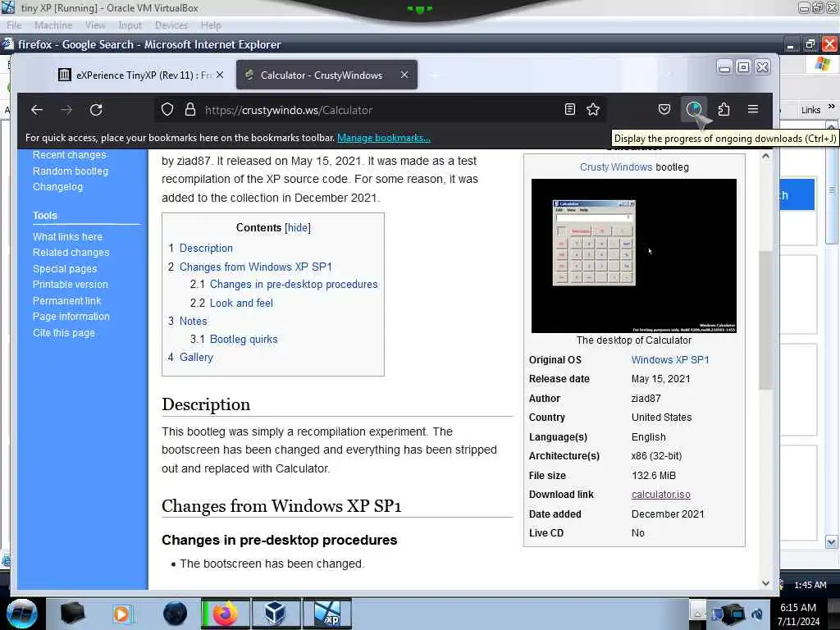840x630 pixels.
Task: Open Related changes link
Action: pos(71,253)
